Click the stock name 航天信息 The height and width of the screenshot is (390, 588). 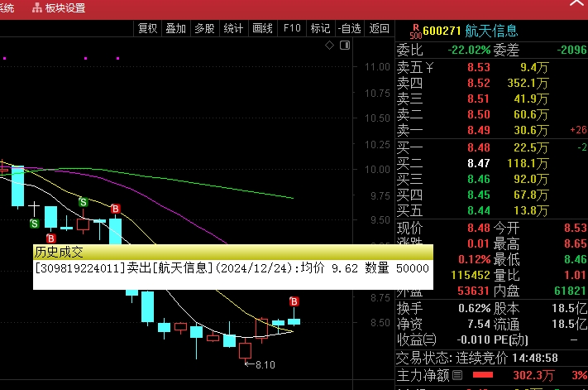[x=491, y=31]
